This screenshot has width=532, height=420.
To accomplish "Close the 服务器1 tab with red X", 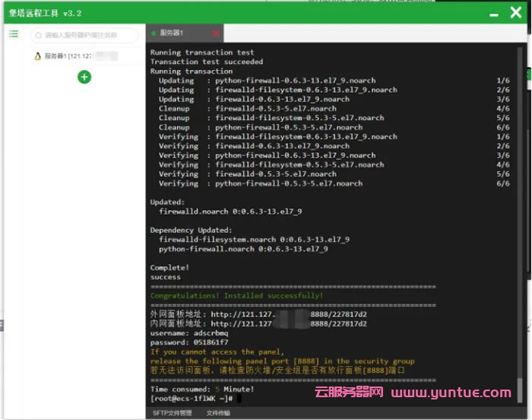I will pyautogui.click(x=215, y=33).
